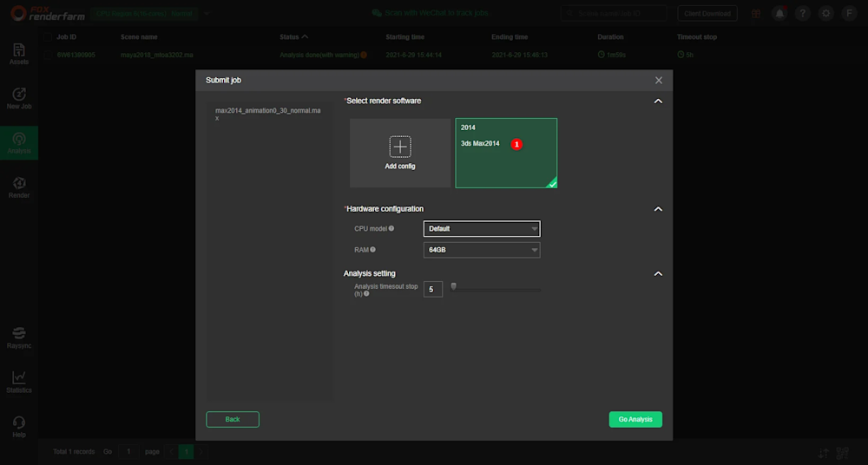Collapse Select render software section
This screenshot has width=868, height=465.
pos(658,102)
